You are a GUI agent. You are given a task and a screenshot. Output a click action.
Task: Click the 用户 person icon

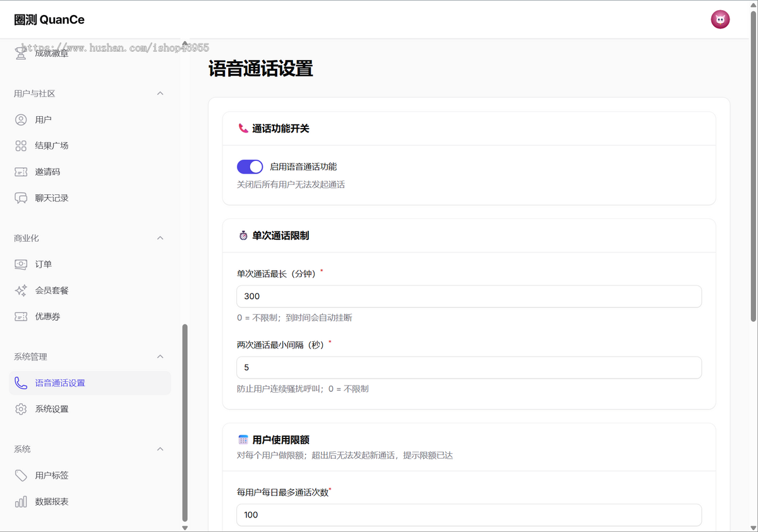[x=21, y=119]
